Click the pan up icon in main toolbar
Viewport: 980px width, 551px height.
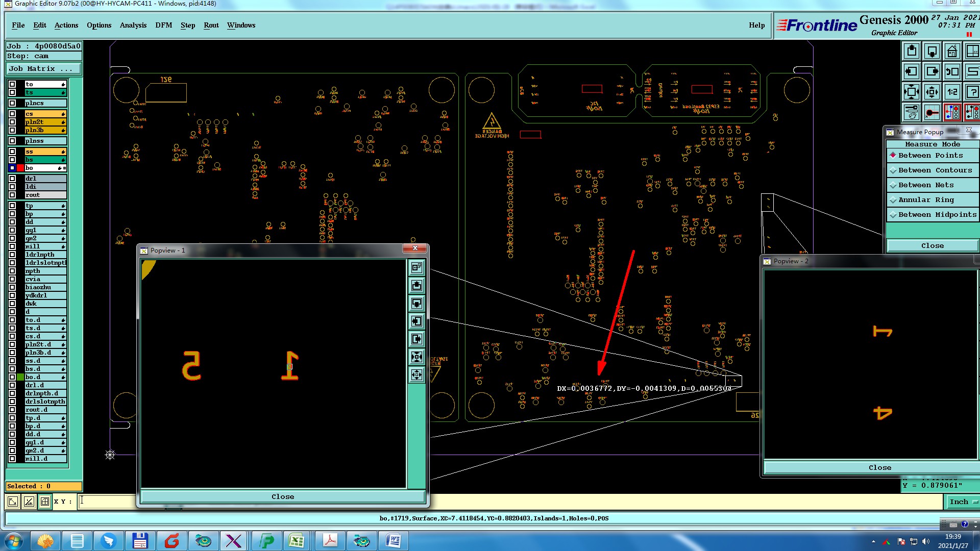912,52
